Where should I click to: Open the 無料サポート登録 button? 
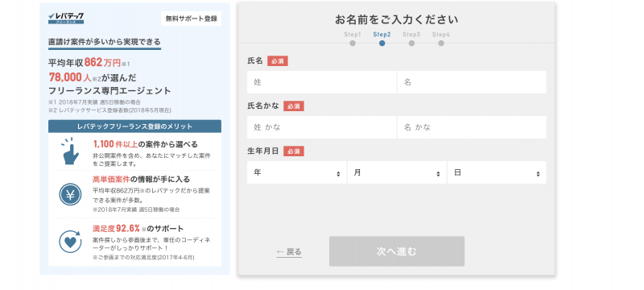point(191,19)
